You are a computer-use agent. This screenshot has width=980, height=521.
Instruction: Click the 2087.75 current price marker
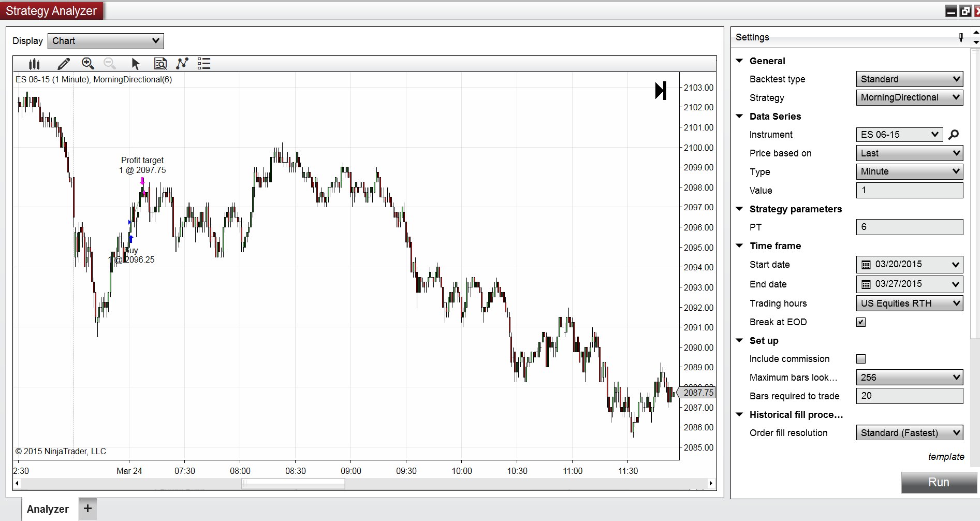pyautogui.click(x=697, y=393)
